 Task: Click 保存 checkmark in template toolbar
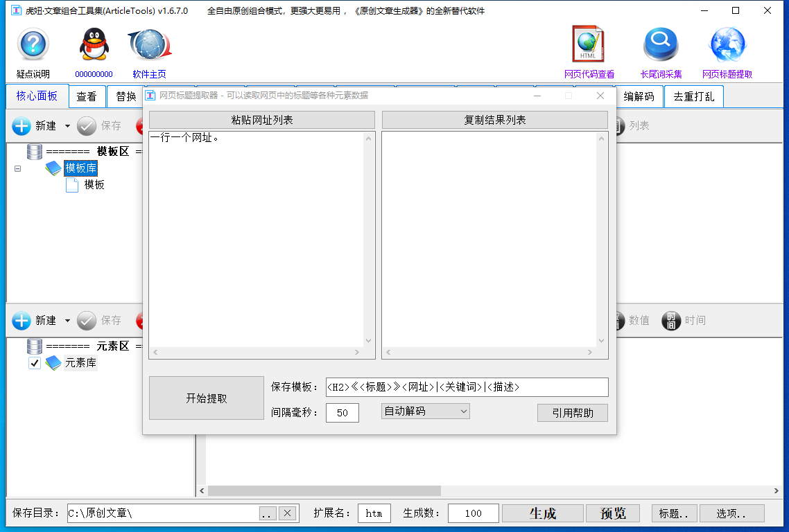click(87, 125)
